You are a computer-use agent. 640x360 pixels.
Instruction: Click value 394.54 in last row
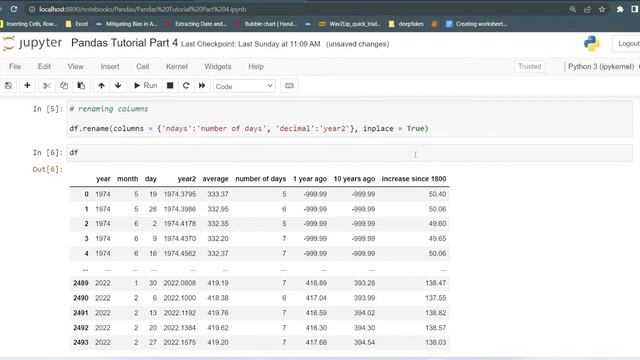(x=364, y=342)
